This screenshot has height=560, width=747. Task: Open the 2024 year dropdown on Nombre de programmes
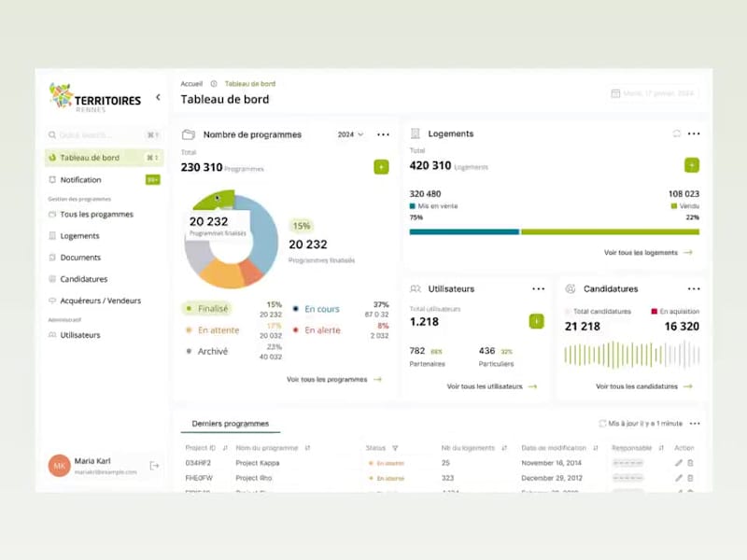click(348, 133)
